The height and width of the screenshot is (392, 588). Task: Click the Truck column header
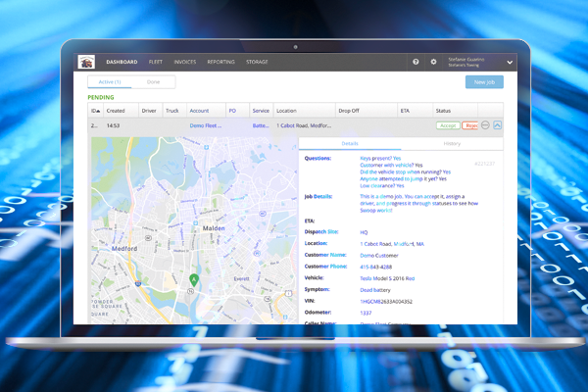coord(172,111)
